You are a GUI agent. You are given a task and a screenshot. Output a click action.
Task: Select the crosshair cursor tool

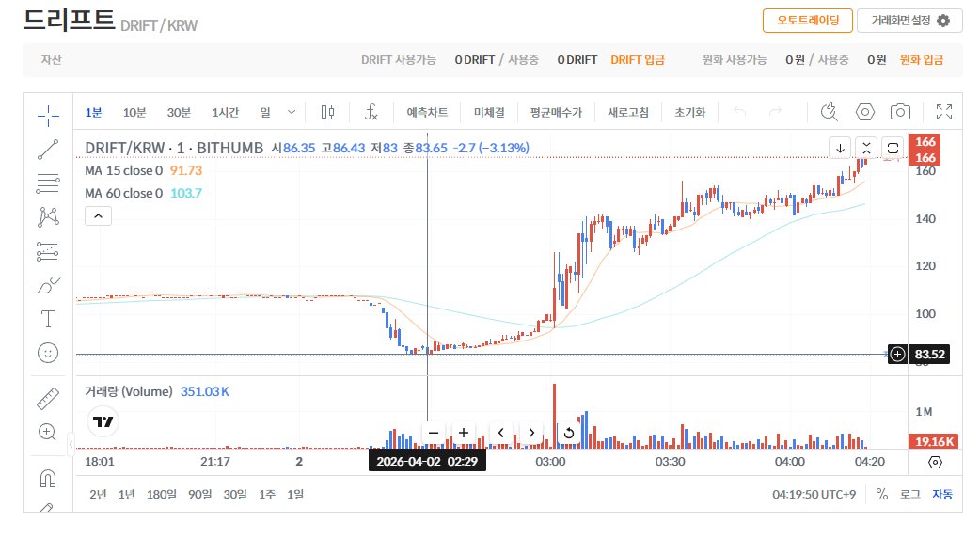(x=48, y=116)
